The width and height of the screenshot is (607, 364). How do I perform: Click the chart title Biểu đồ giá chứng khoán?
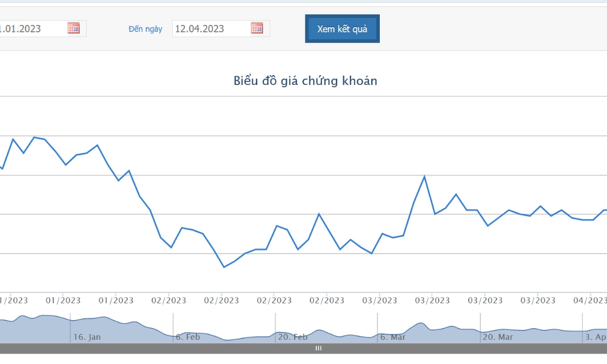coord(305,81)
